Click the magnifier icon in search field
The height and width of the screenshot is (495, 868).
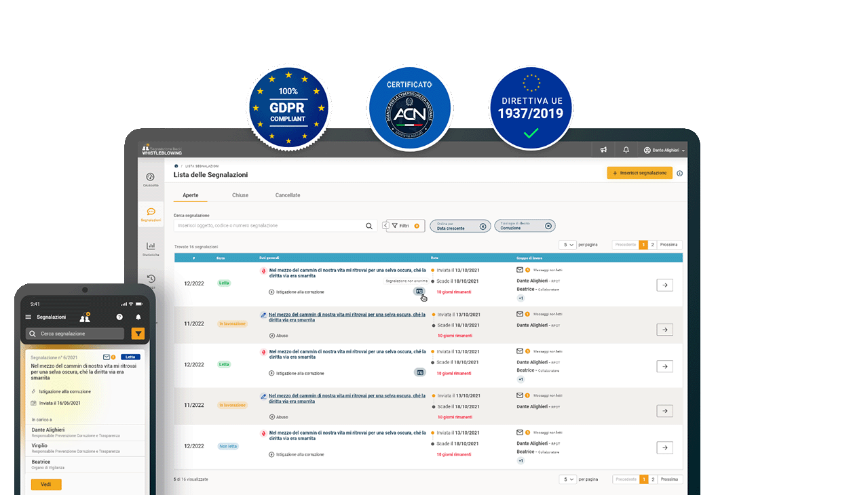click(x=369, y=226)
